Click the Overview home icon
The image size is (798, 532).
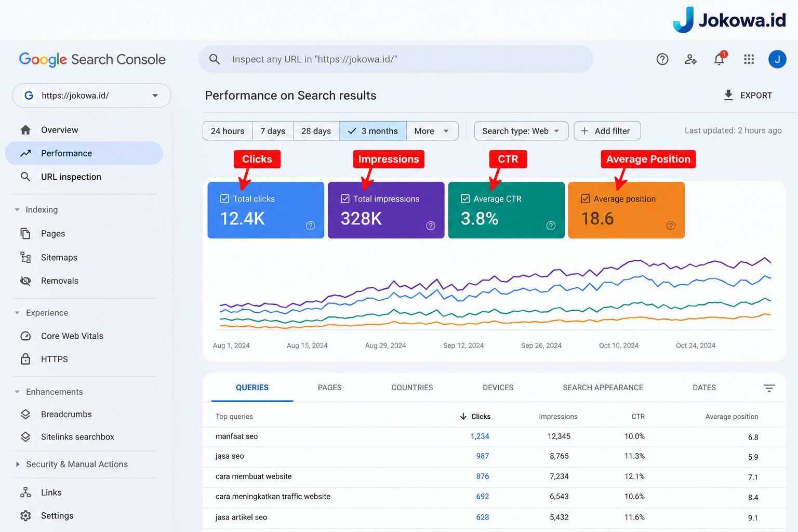click(25, 130)
